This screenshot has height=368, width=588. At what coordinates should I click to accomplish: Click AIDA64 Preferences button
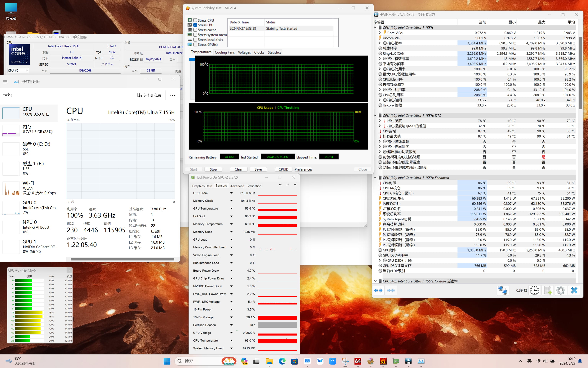[303, 169]
